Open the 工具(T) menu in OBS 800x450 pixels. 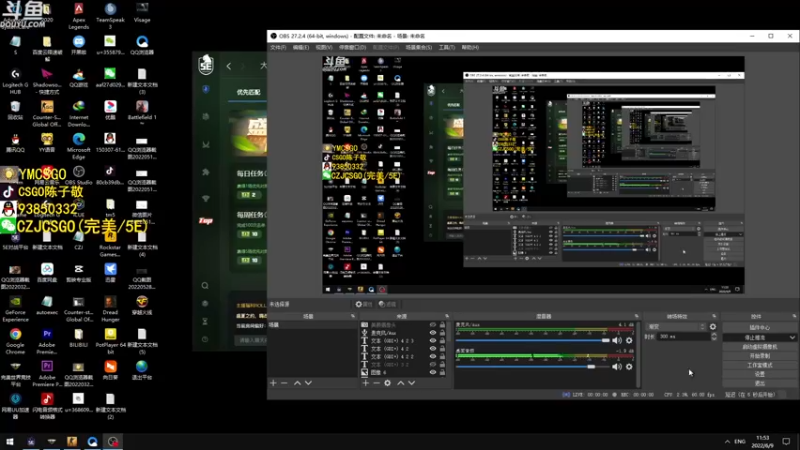pyautogui.click(x=446, y=47)
